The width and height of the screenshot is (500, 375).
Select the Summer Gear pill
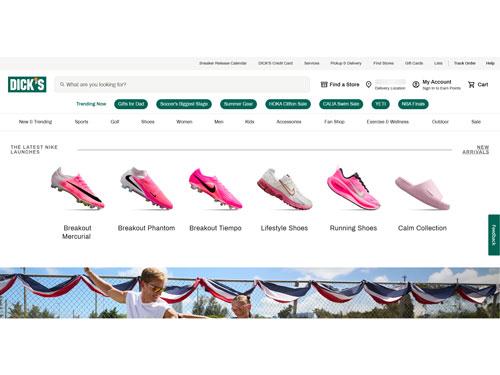(238, 104)
